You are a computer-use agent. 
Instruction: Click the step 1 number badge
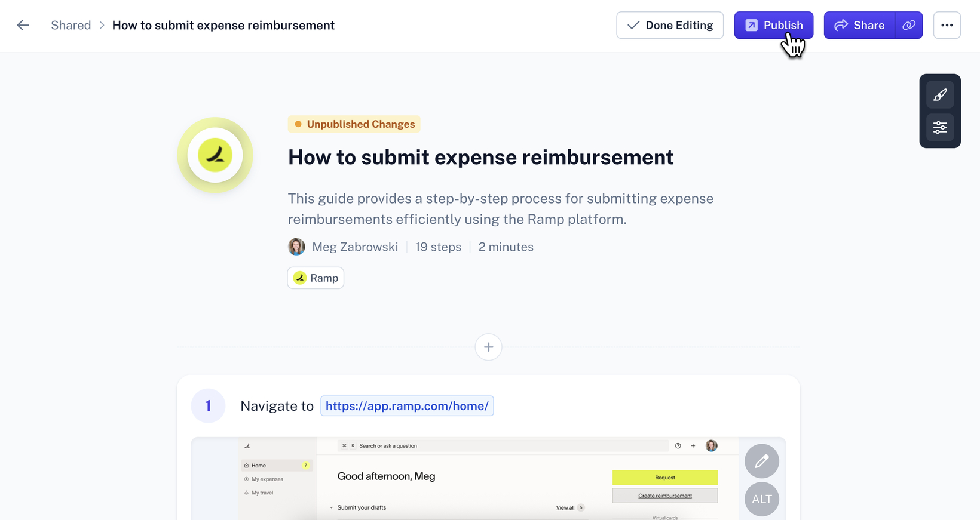pos(208,406)
